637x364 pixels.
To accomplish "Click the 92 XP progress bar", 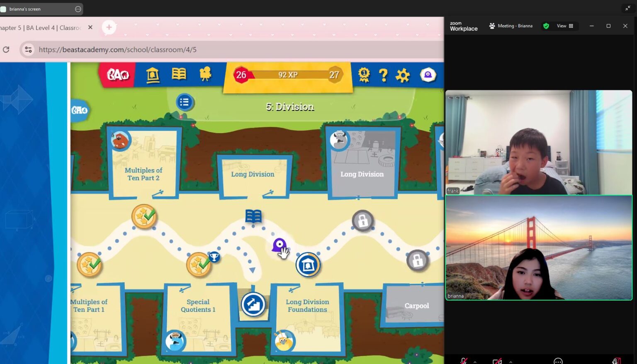I will tap(288, 75).
